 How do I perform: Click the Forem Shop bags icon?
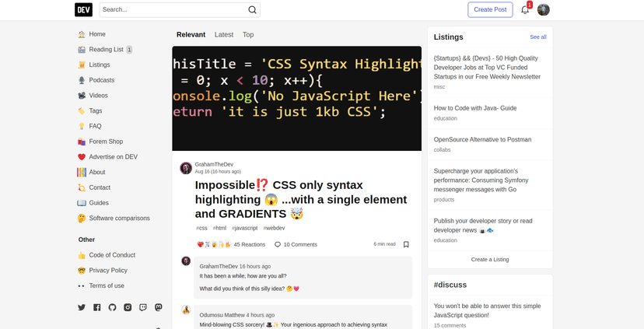[82, 142]
